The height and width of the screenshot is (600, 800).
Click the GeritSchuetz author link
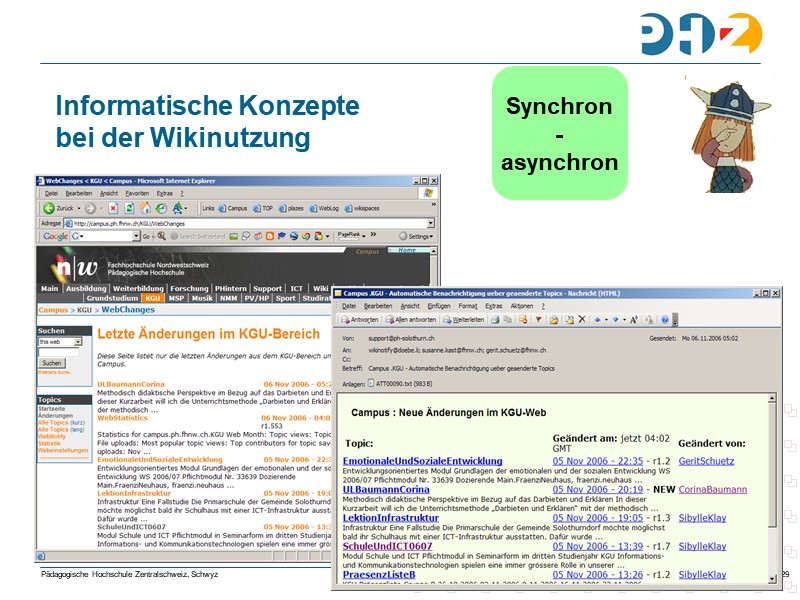(x=706, y=461)
